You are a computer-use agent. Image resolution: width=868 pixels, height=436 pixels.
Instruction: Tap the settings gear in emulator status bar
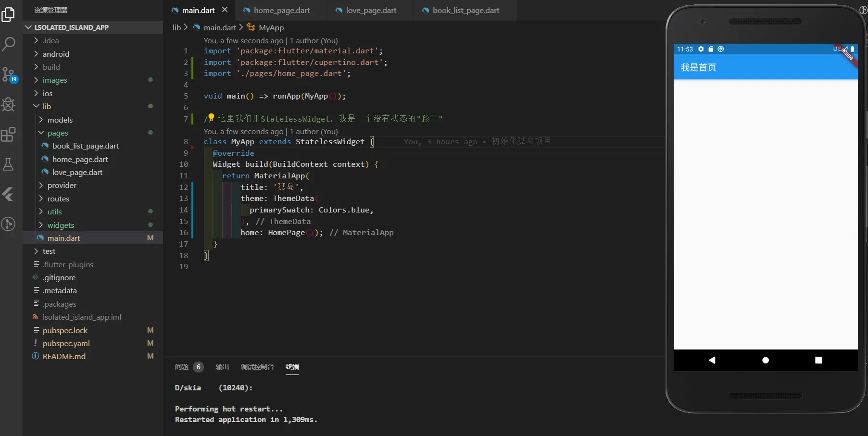pyautogui.click(x=701, y=49)
